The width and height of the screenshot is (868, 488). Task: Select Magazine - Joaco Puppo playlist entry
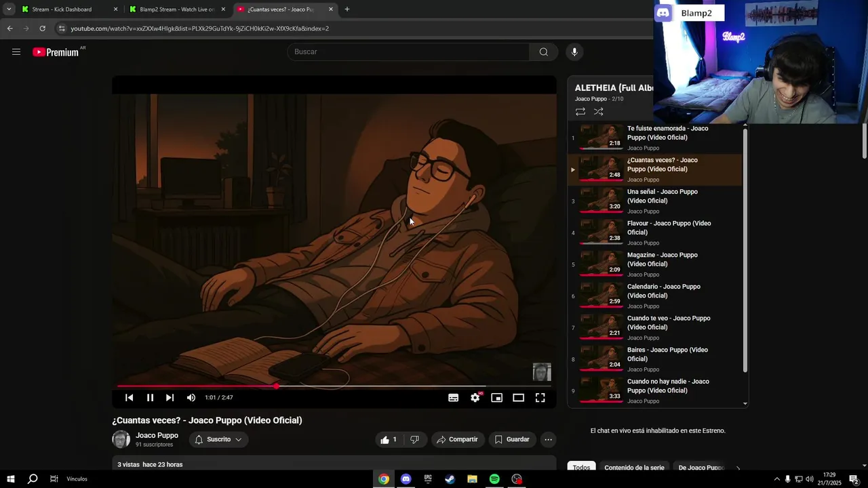654,264
